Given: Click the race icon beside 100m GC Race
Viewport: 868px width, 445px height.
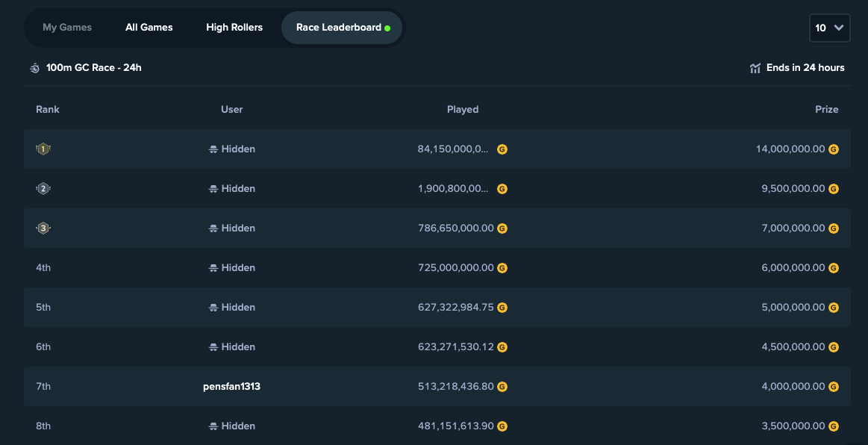Looking at the screenshot, I should pos(34,68).
